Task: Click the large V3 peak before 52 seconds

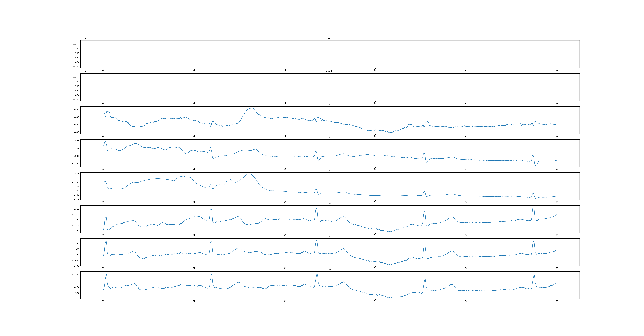Action: [249, 174]
